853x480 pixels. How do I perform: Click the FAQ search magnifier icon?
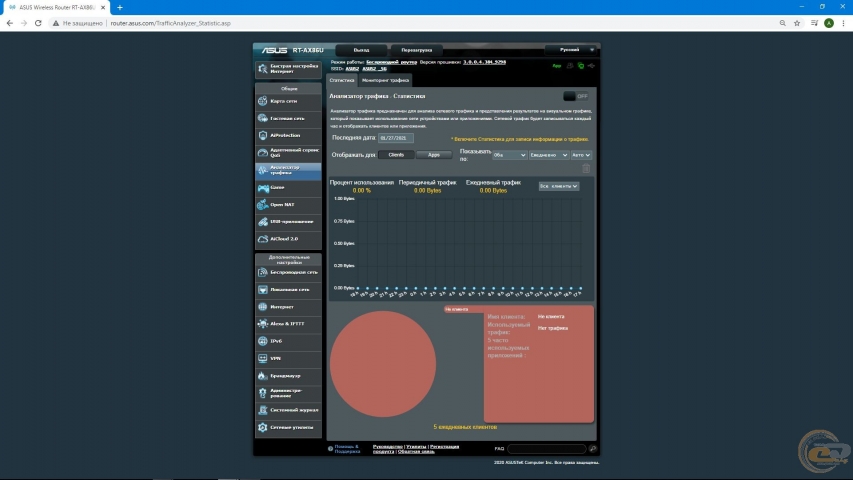coord(592,449)
